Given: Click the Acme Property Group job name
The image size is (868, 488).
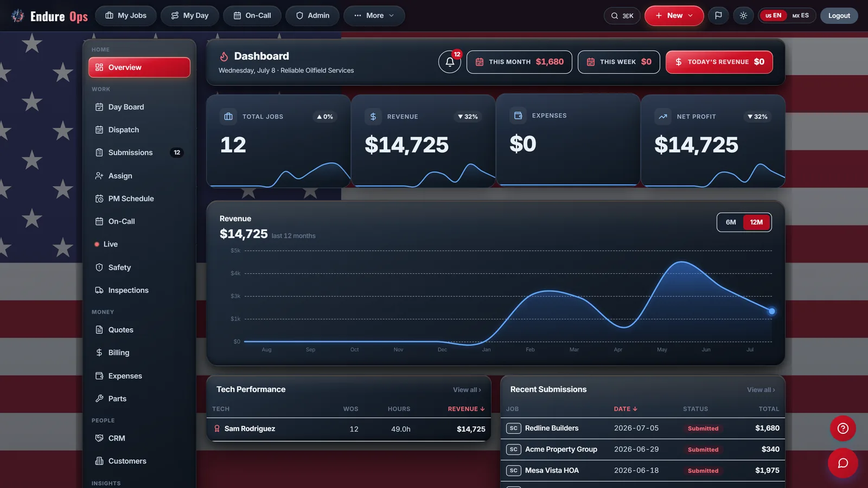Looking at the screenshot, I should [561, 450].
